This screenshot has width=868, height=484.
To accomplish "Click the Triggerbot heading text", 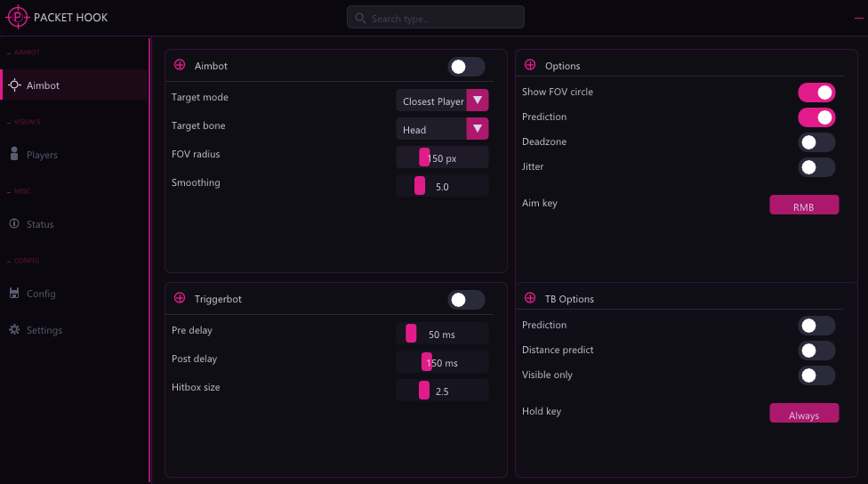I will coord(218,299).
